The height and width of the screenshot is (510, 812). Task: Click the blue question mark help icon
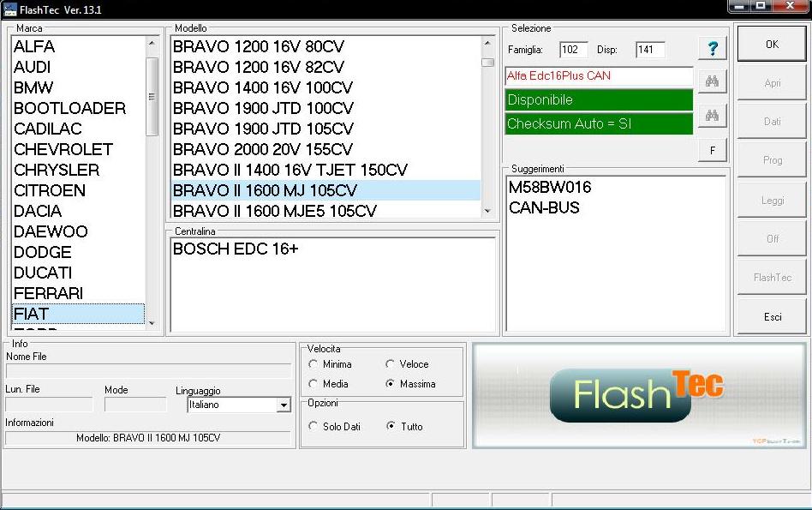tap(713, 49)
